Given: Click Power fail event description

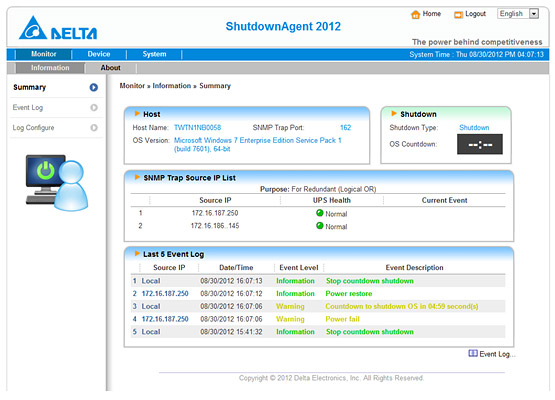Looking at the screenshot, I should [x=342, y=319].
